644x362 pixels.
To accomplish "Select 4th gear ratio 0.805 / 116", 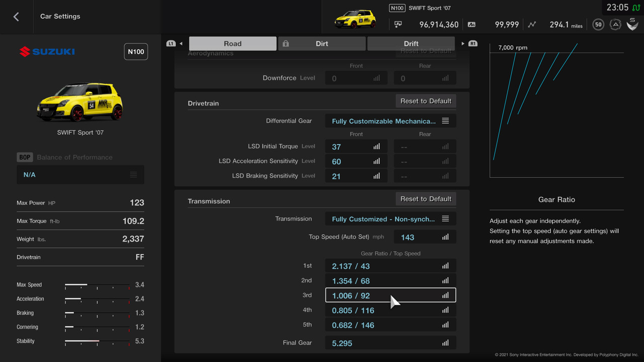I will coord(390,310).
